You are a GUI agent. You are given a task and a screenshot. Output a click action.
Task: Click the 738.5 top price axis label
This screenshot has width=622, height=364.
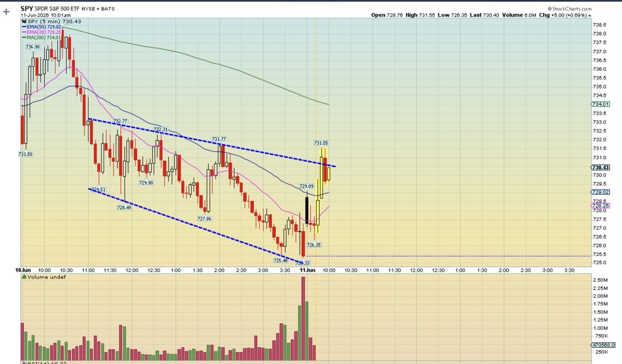pos(600,25)
